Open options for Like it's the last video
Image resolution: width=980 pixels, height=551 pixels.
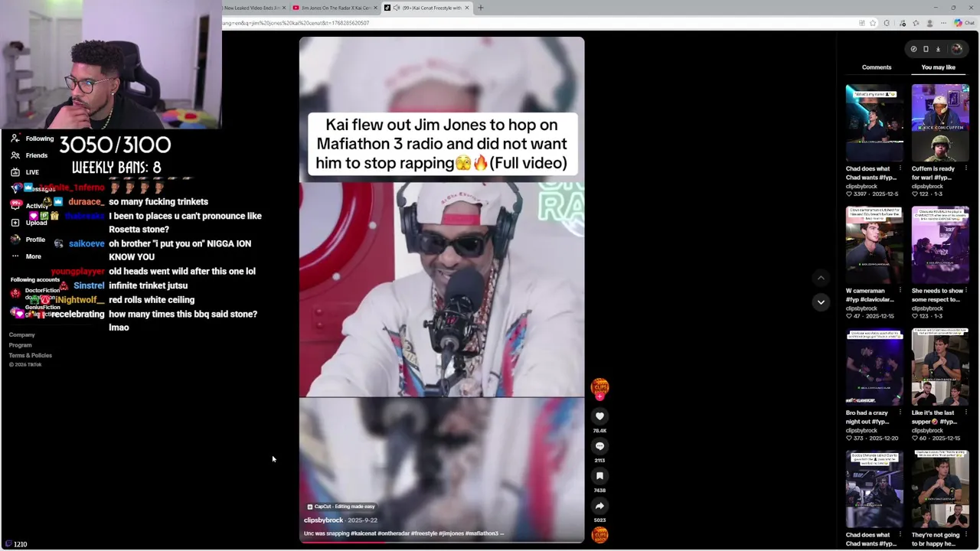(965, 412)
